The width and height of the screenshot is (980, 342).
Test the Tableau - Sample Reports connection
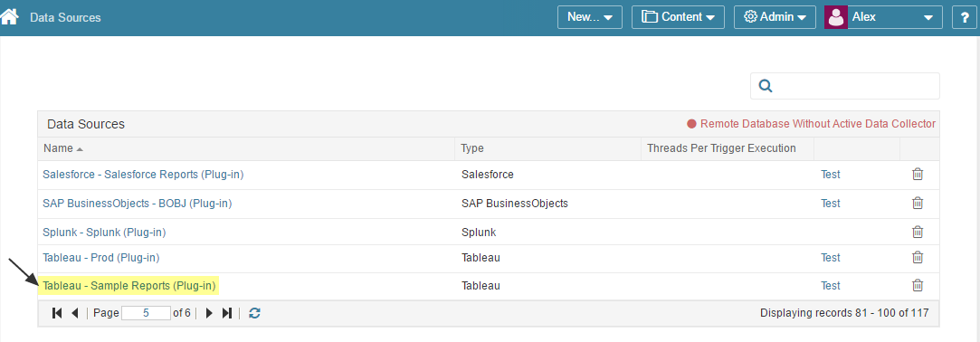click(831, 286)
